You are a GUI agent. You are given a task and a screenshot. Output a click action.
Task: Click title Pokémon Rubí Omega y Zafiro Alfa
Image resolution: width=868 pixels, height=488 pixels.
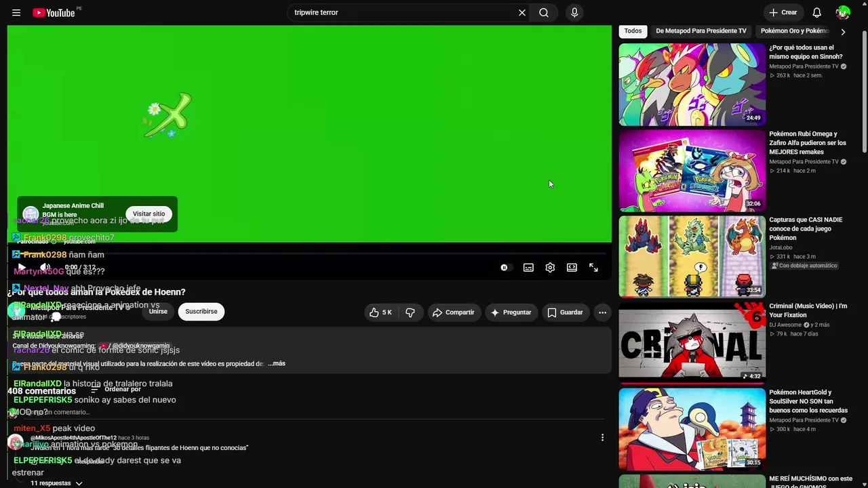tap(808, 143)
